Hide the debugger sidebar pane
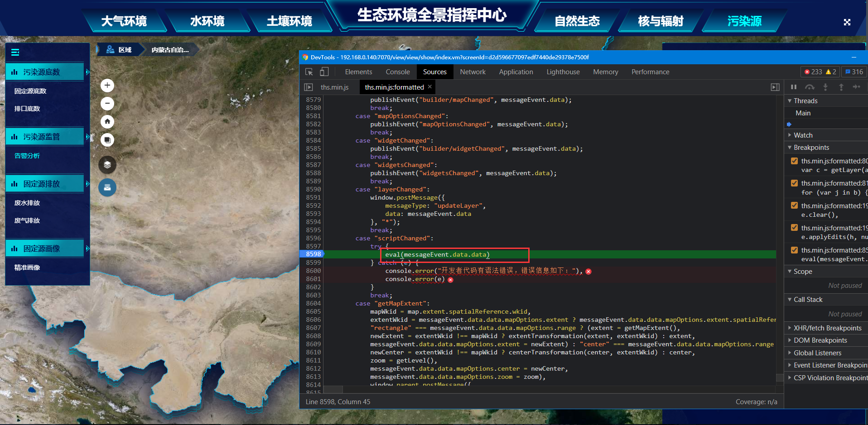 point(775,87)
